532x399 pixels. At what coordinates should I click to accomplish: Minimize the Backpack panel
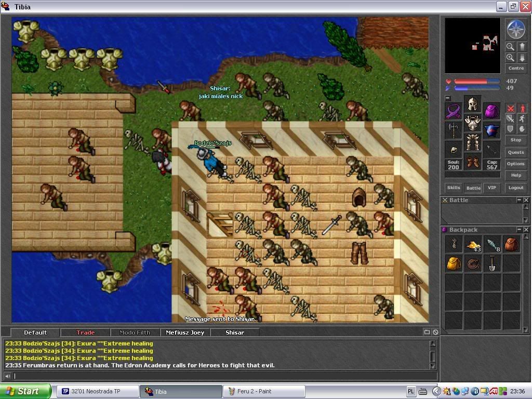519,230
